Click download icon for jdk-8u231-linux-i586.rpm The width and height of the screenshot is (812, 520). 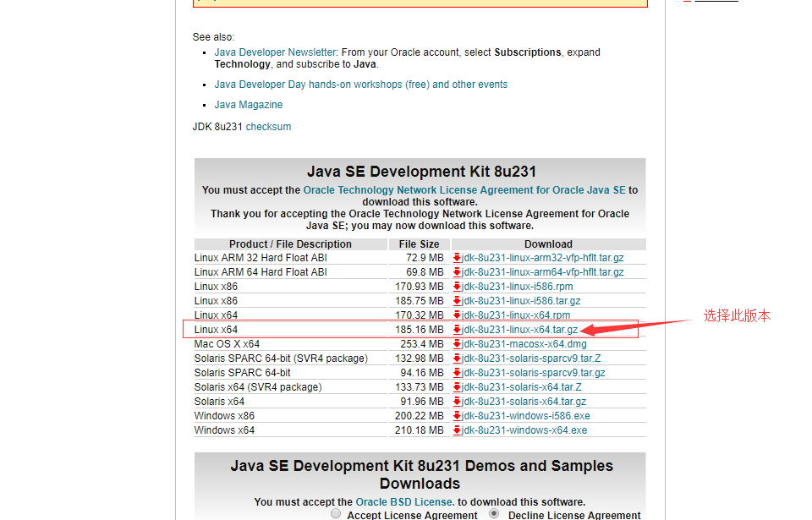[455, 286]
